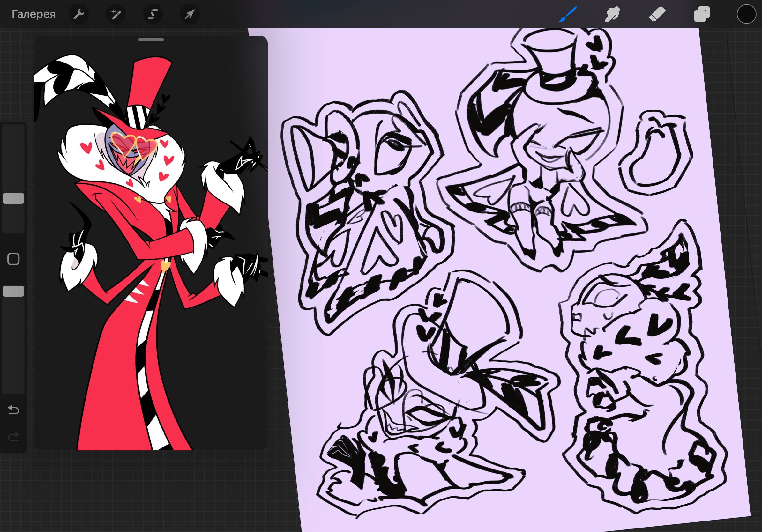Open the Галерея gallery view
This screenshot has width=762, height=532.
pyautogui.click(x=33, y=14)
